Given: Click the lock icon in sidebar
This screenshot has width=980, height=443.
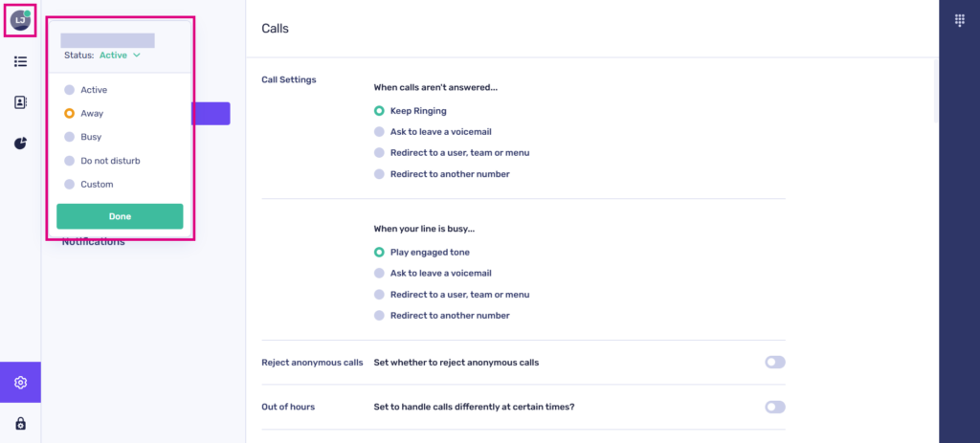Looking at the screenshot, I should 20,423.
